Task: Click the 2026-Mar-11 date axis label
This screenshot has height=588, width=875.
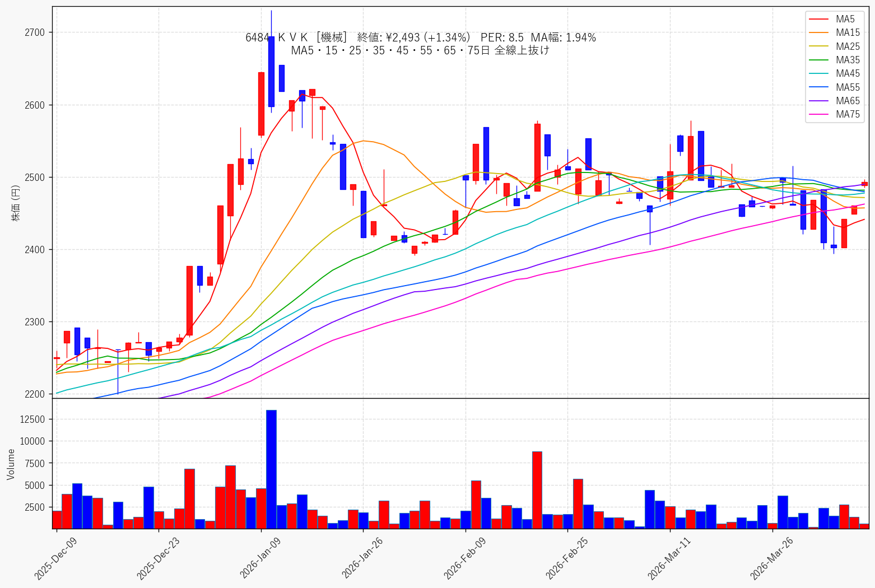Action: [x=670, y=558]
